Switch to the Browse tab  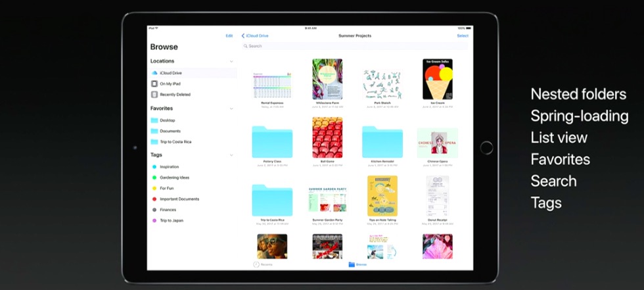(x=357, y=264)
